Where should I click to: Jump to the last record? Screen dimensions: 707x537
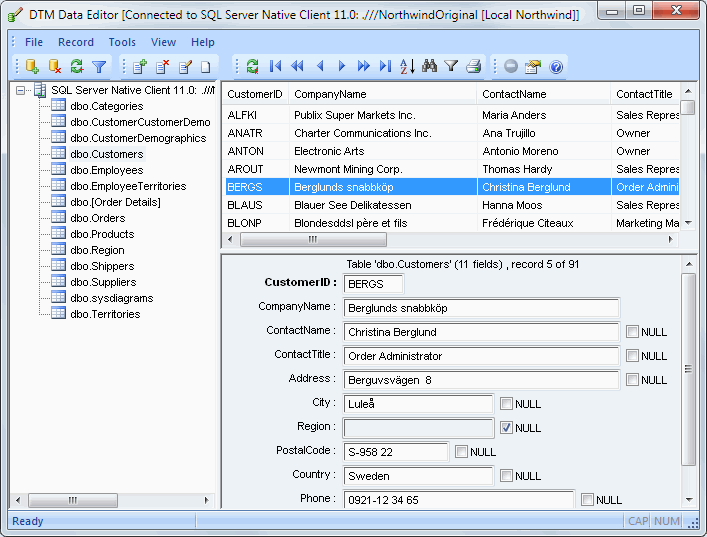[x=385, y=67]
